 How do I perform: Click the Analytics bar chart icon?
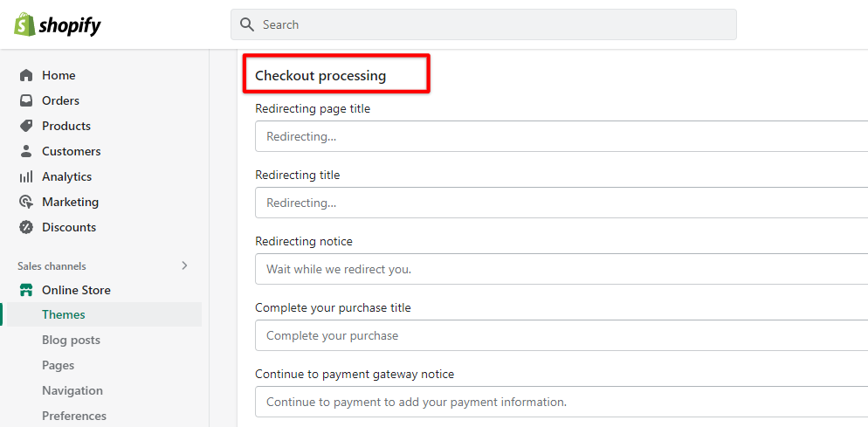(26, 176)
